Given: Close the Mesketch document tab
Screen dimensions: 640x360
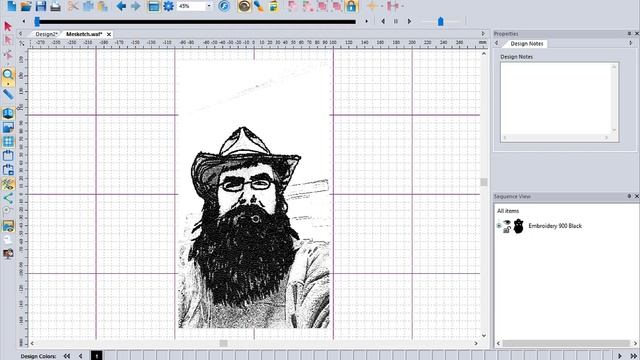Looking at the screenshot, I should pyautogui.click(x=109, y=34).
